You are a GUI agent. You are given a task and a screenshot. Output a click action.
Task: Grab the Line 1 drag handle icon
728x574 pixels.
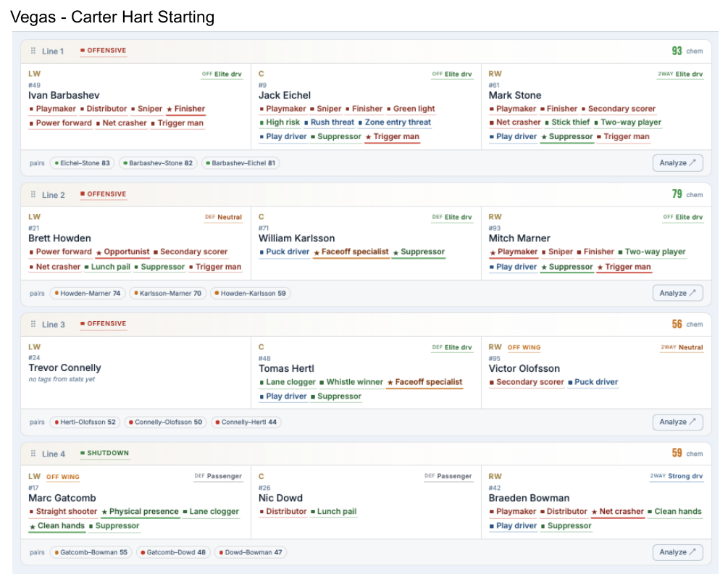(33, 51)
